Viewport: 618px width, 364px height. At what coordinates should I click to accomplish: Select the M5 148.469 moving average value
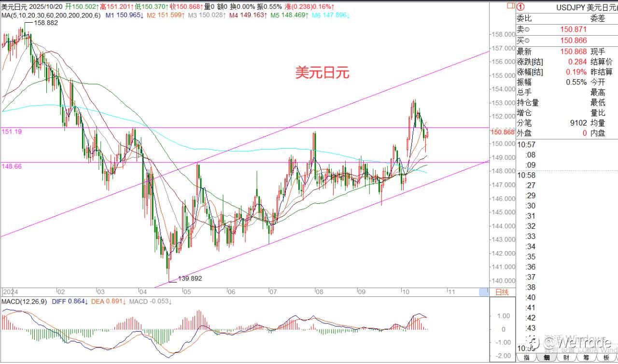click(290, 15)
